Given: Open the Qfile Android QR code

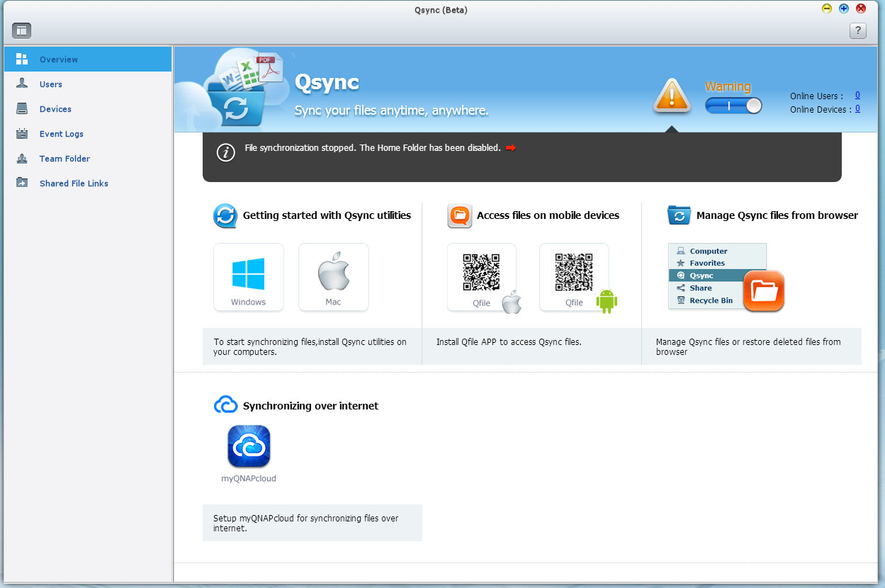Looking at the screenshot, I should [x=574, y=272].
